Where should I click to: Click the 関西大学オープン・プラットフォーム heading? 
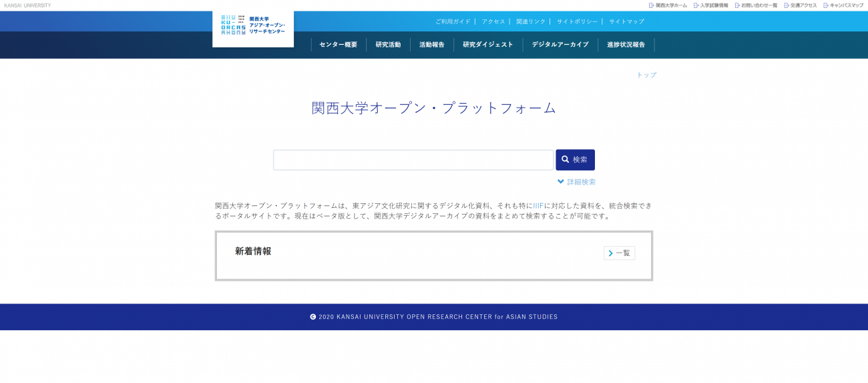434,108
